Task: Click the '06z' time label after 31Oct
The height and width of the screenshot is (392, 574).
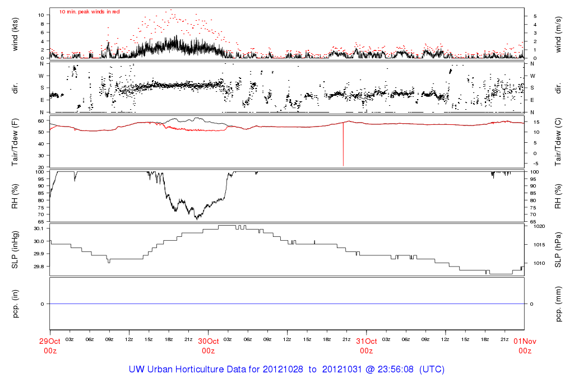Action: (406, 340)
